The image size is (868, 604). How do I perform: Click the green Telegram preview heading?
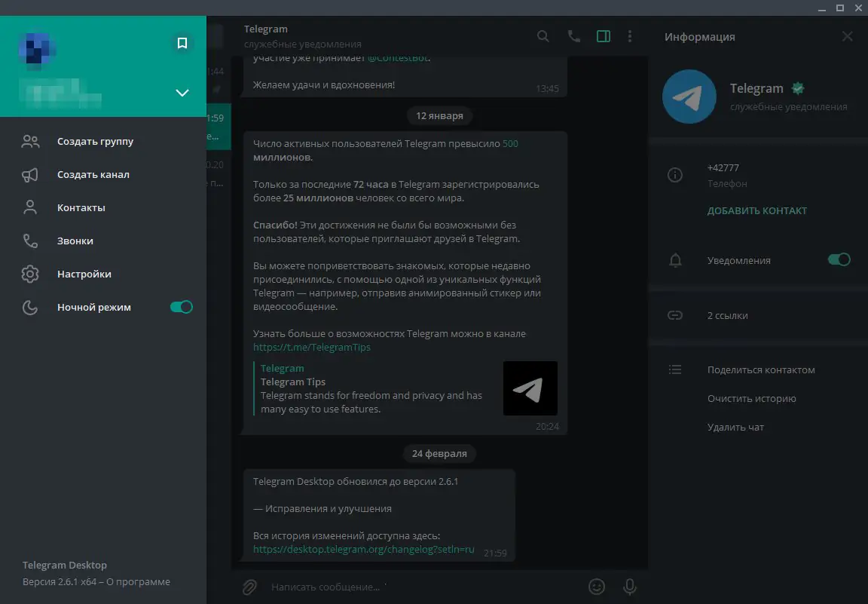[x=283, y=369]
